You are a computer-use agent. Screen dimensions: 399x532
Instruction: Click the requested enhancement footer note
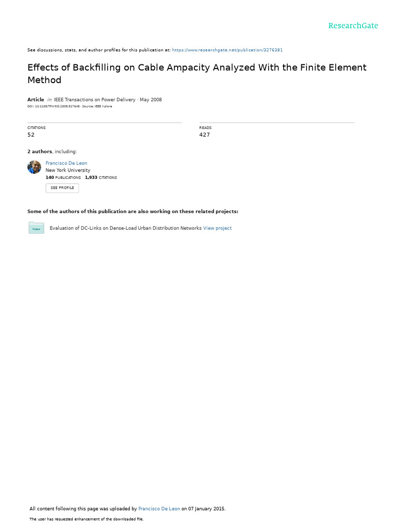(x=87, y=519)
